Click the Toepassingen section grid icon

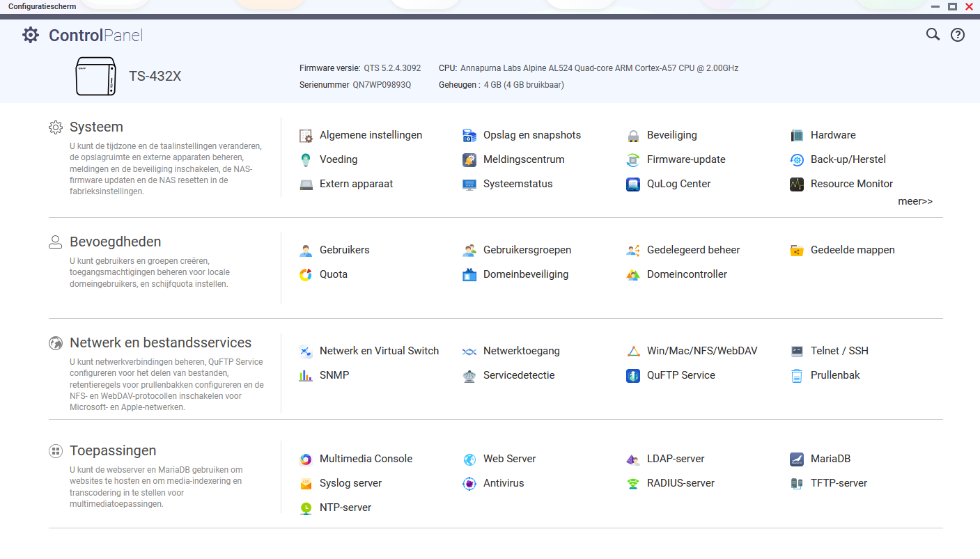pos(56,451)
